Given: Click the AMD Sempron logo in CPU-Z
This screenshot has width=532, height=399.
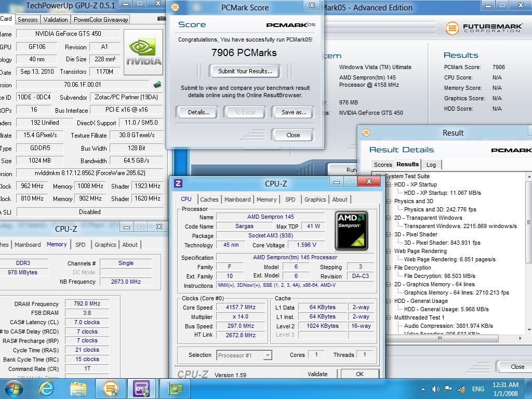Looking at the screenshot, I should tap(351, 231).
